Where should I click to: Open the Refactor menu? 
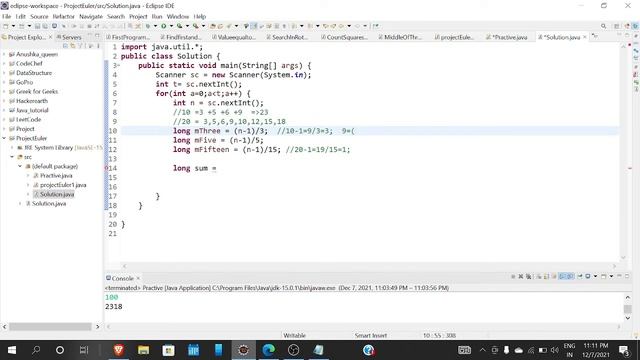[64, 16]
